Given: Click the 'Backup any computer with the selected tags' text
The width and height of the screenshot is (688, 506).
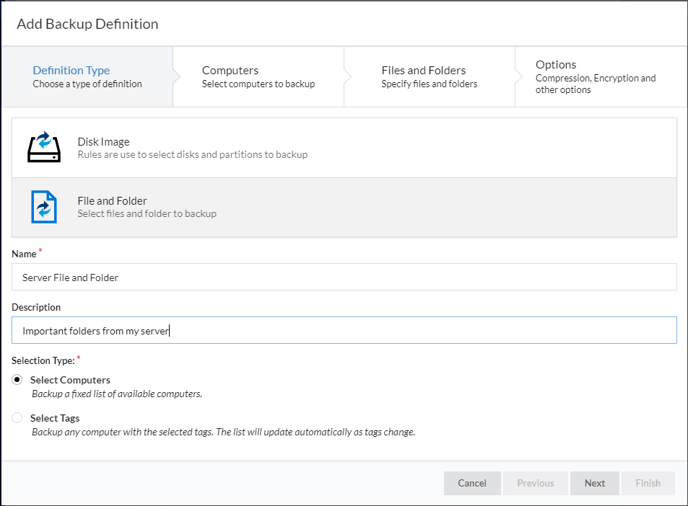Looking at the screenshot, I should coord(223,432).
